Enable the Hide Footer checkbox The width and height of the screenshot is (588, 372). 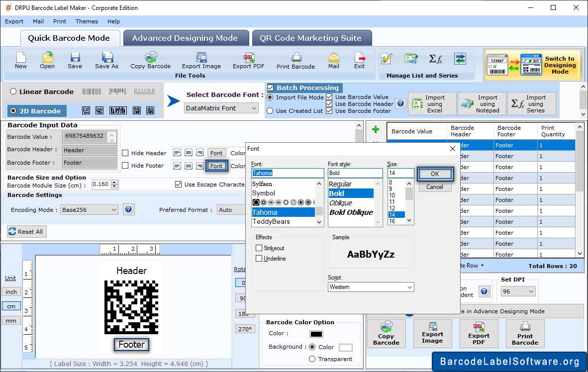pos(125,166)
